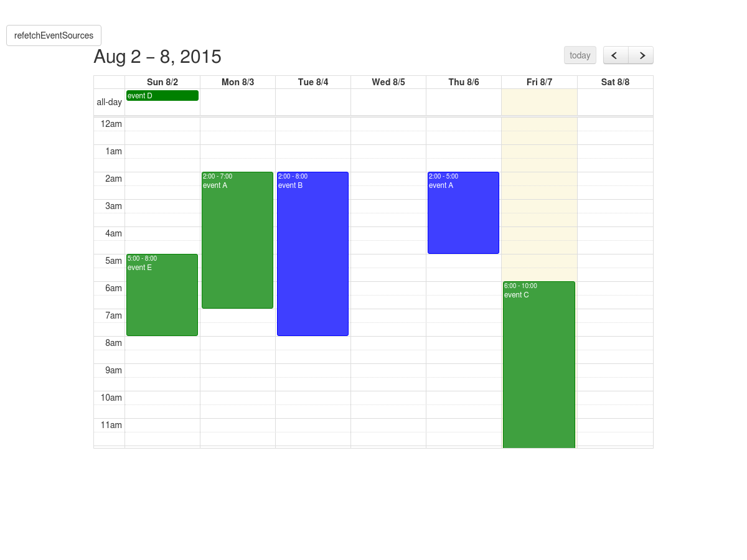Click the Sat 8/8 column header

click(x=615, y=82)
